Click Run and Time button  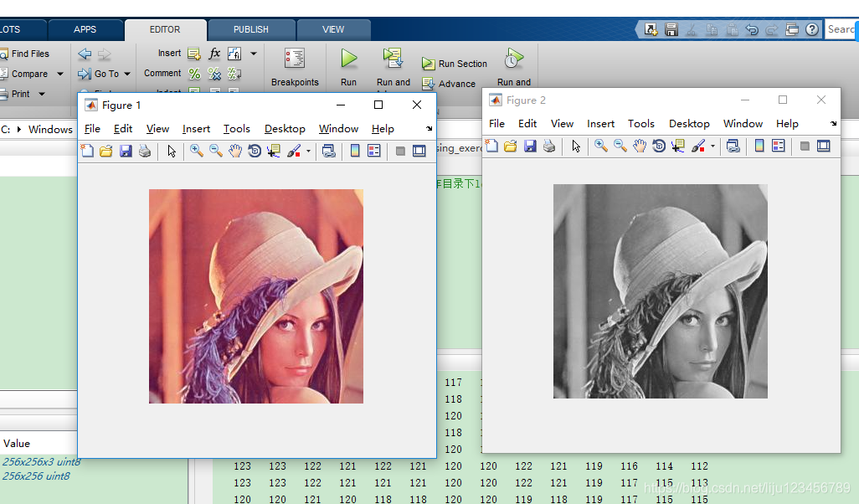click(x=514, y=67)
